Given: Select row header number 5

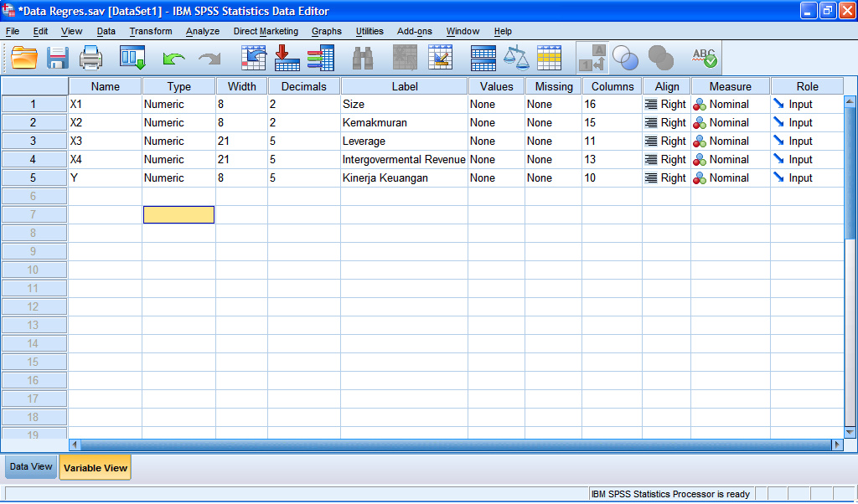Looking at the screenshot, I should [34, 177].
